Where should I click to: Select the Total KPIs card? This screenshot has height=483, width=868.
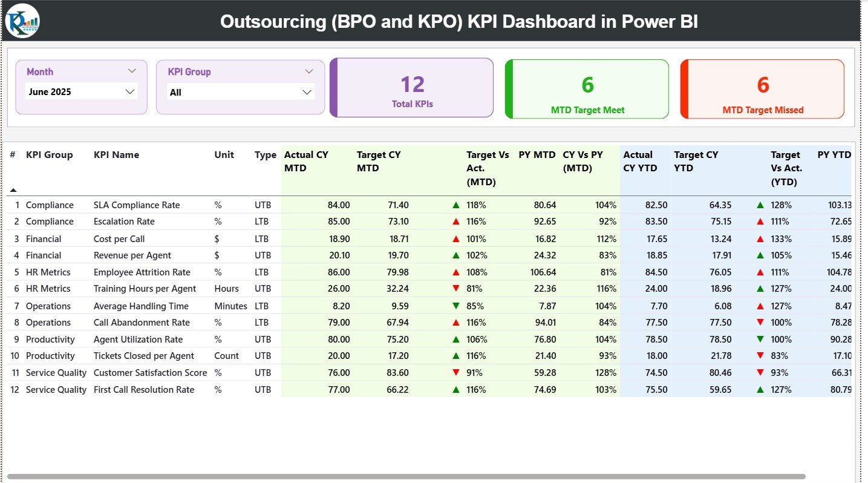click(x=411, y=87)
